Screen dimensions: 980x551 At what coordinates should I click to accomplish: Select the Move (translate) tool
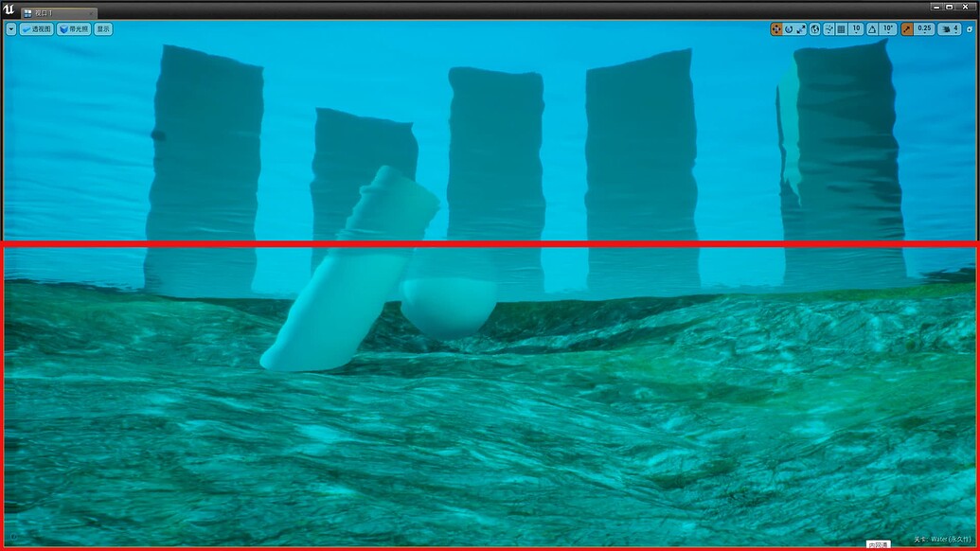pyautogui.click(x=775, y=28)
